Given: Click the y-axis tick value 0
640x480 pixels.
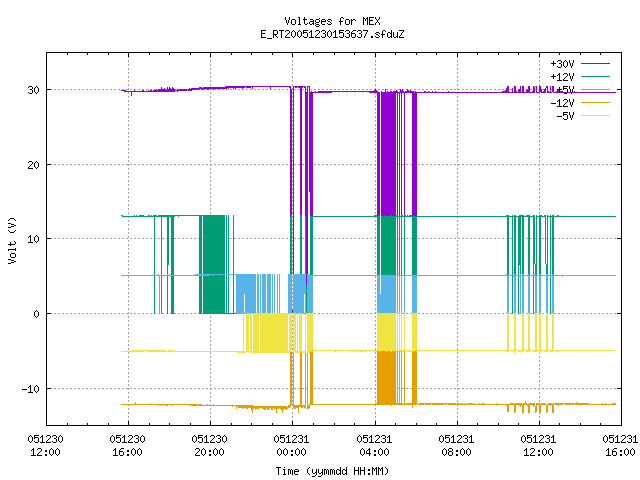Looking at the screenshot, I should click(x=36, y=314).
